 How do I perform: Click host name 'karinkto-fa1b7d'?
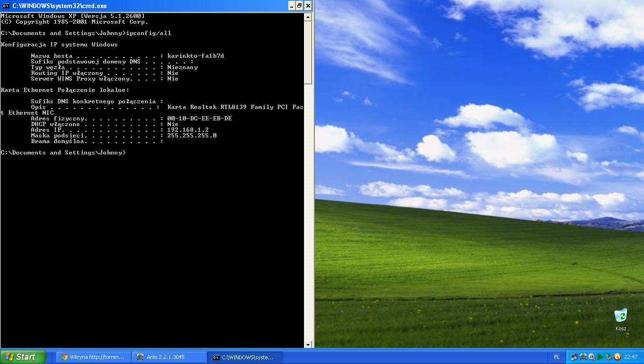click(196, 56)
